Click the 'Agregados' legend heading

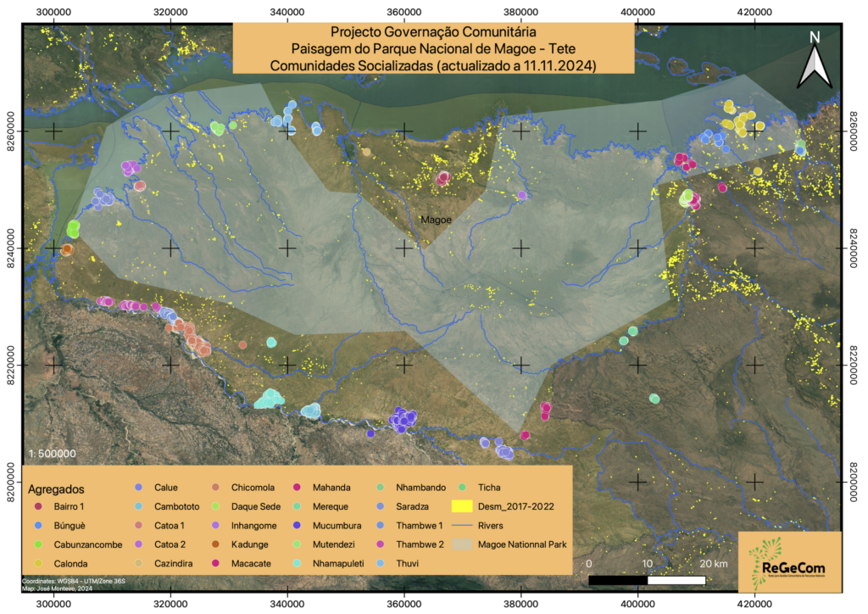56,488
